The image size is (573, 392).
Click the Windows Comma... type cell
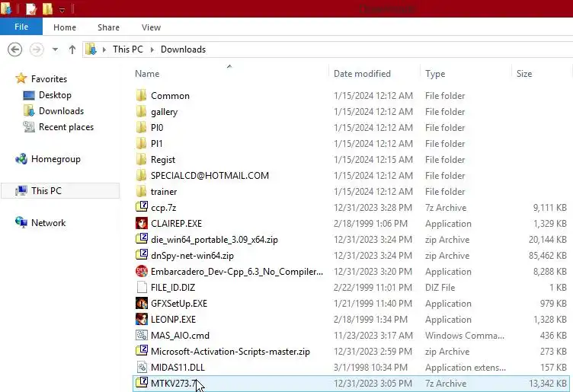click(x=465, y=336)
